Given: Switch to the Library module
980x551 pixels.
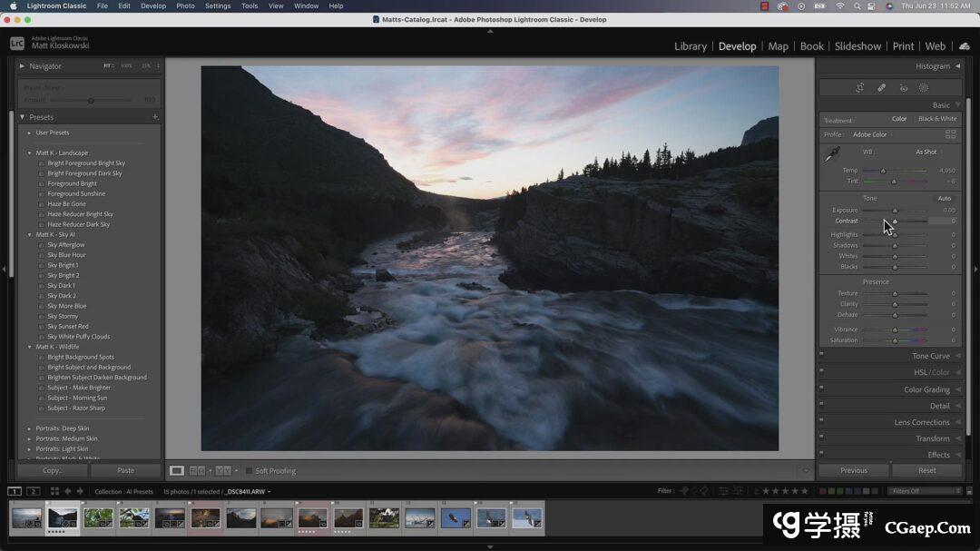Looking at the screenshot, I should pyautogui.click(x=690, y=46).
